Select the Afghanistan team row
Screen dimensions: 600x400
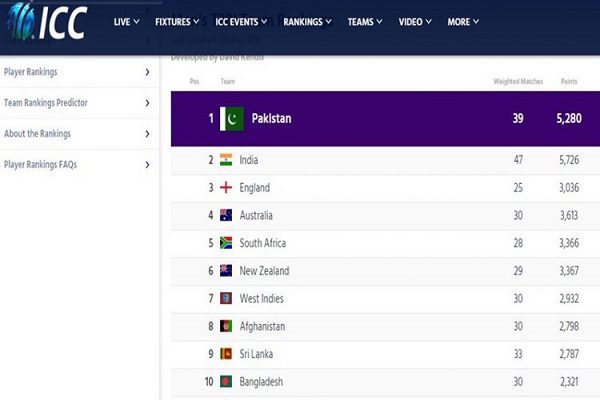click(385, 327)
